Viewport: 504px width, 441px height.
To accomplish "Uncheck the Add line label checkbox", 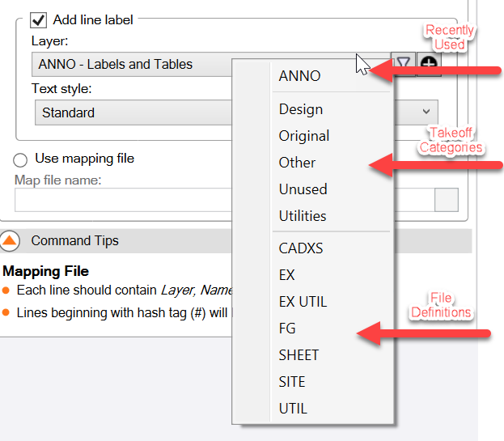I will 38,19.
